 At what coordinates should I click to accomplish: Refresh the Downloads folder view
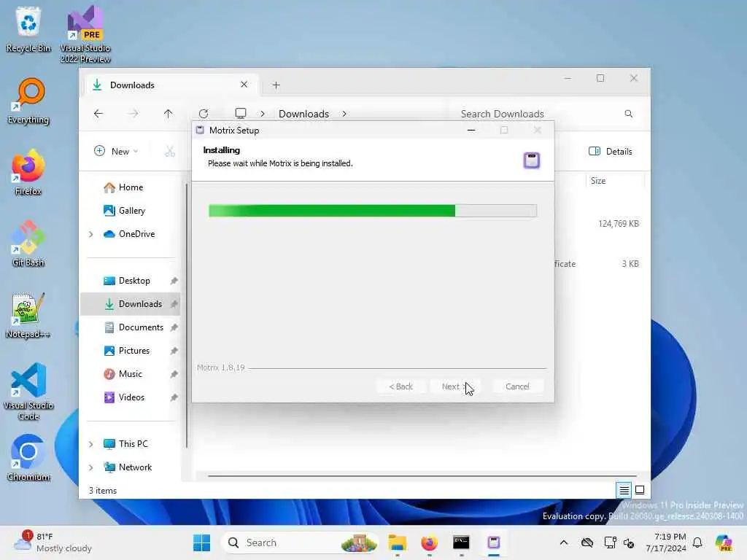pos(204,113)
